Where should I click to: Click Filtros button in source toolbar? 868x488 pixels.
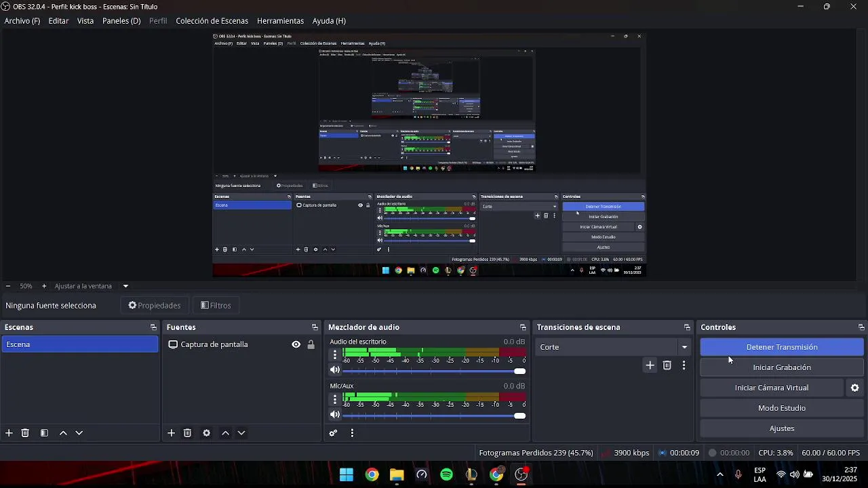click(216, 306)
